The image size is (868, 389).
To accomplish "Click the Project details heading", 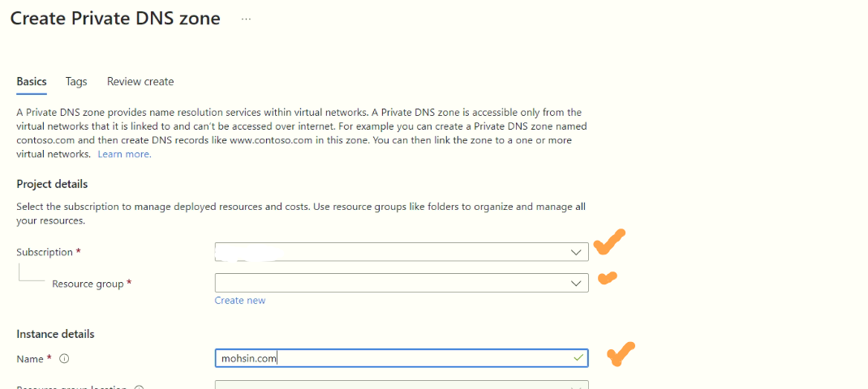I will coord(52,184).
